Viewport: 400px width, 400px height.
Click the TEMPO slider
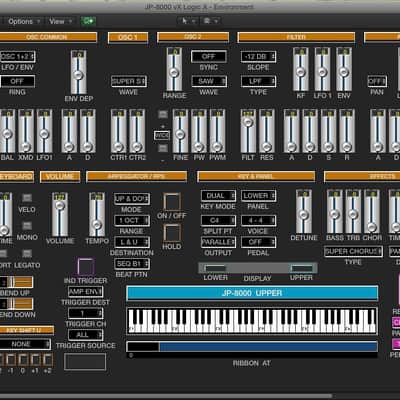click(97, 214)
